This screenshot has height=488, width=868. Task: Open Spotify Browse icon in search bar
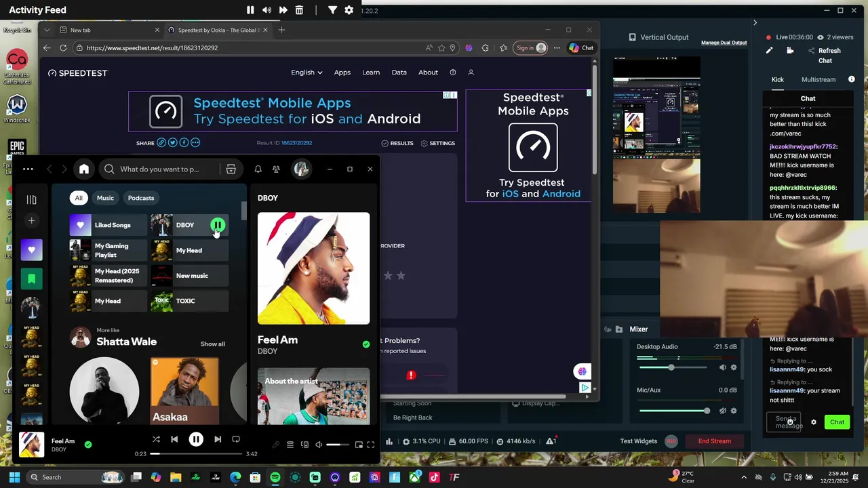pyautogui.click(x=231, y=169)
